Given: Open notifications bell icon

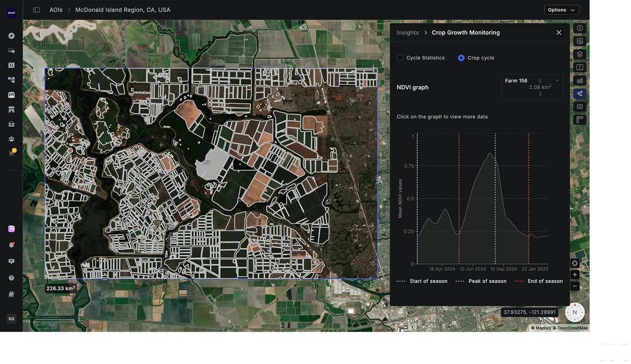Looking at the screenshot, I should point(11,245).
